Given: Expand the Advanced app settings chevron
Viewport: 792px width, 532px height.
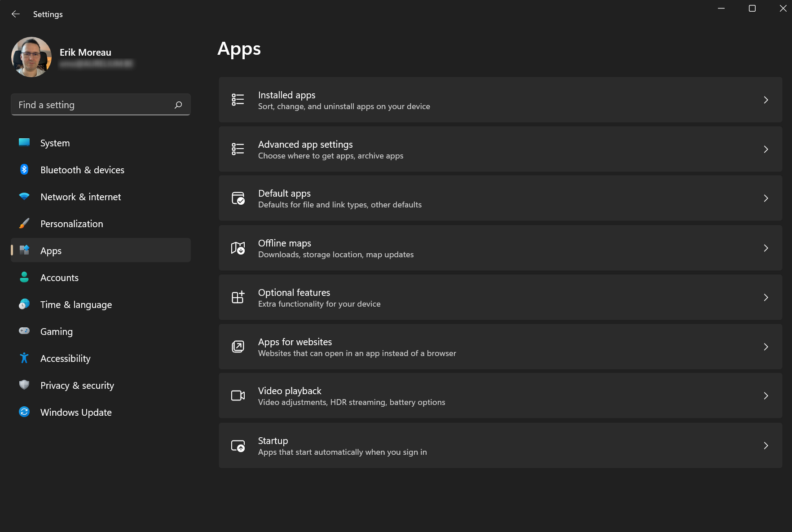Looking at the screenshot, I should tap(766, 149).
